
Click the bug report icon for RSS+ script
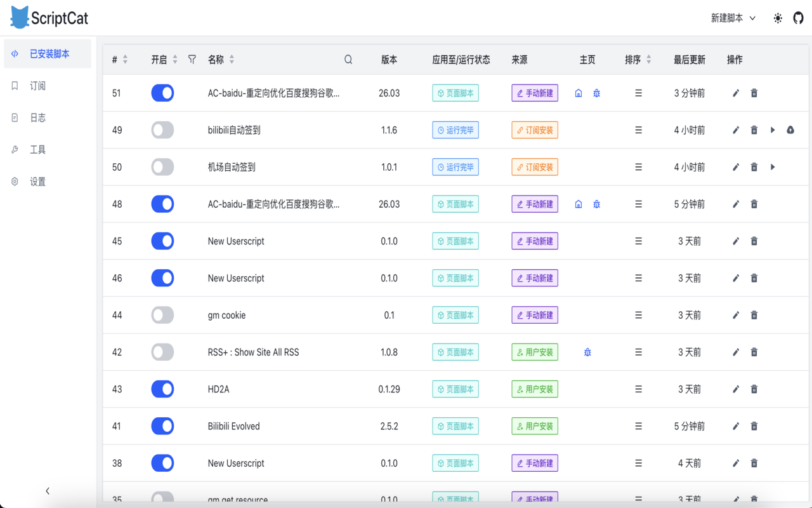(x=587, y=352)
